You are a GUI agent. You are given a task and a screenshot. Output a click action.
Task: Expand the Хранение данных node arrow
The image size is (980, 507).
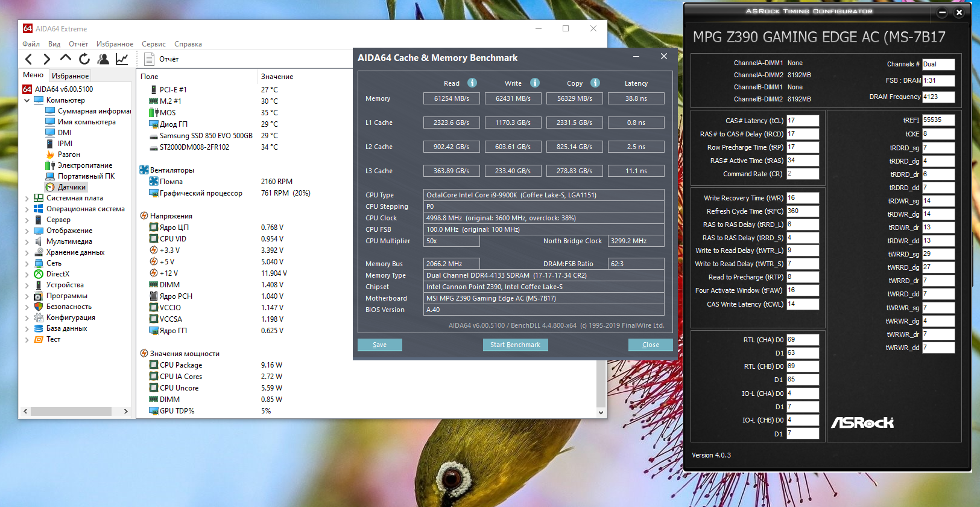coord(27,252)
